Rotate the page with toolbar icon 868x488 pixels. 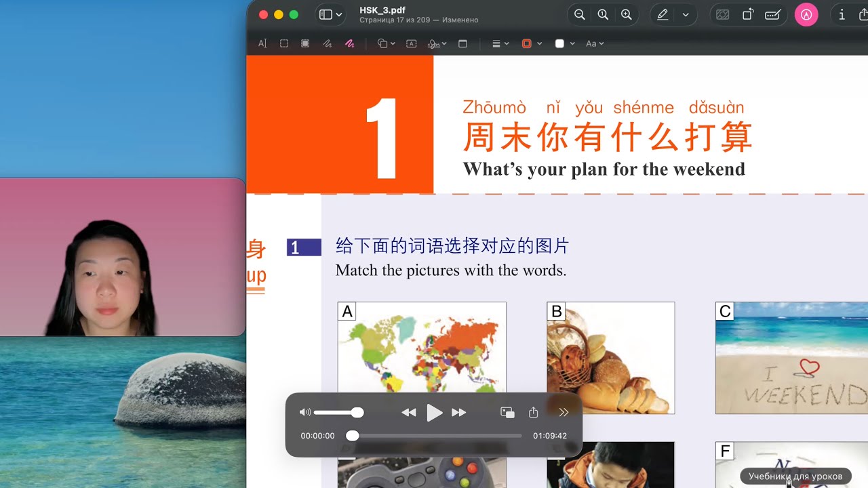click(747, 14)
